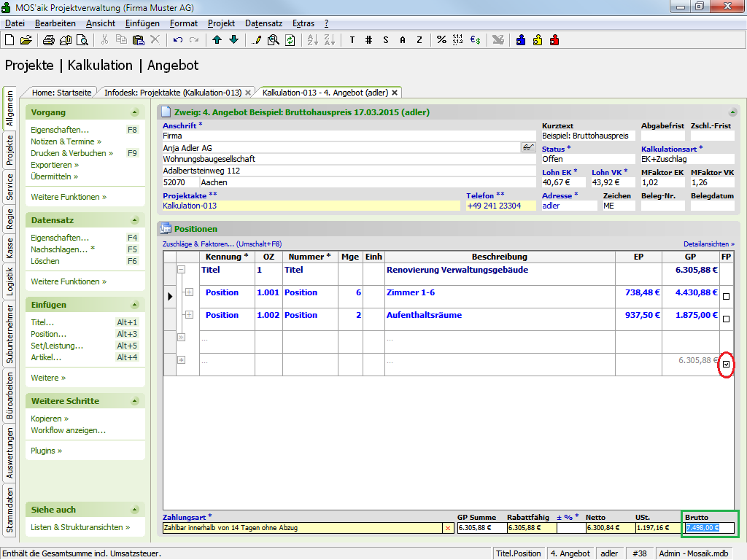Collapse the Vorgang sidebar panel
Screen dimensions: 747x560
coord(134,113)
